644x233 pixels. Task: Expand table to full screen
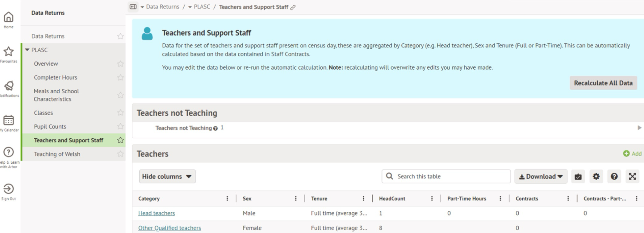coord(632,176)
